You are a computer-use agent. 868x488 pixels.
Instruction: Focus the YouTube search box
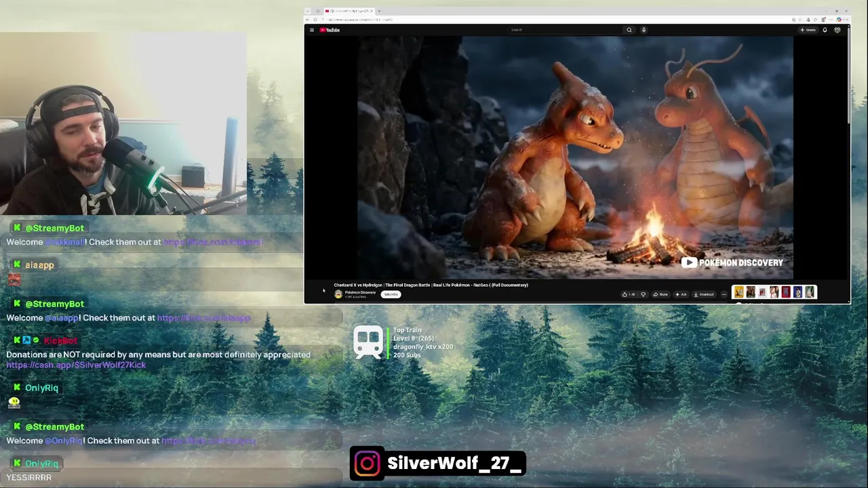pyautogui.click(x=565, y=30)
